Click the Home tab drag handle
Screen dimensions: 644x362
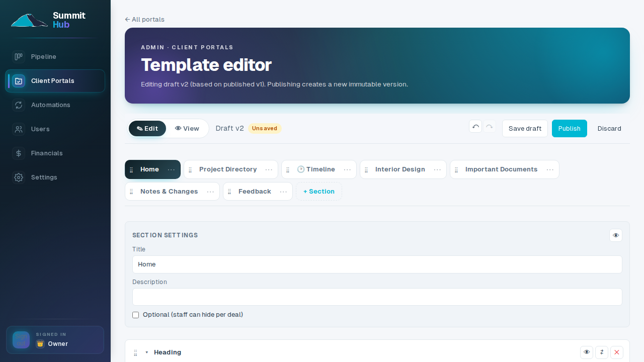tap(132, 170)
